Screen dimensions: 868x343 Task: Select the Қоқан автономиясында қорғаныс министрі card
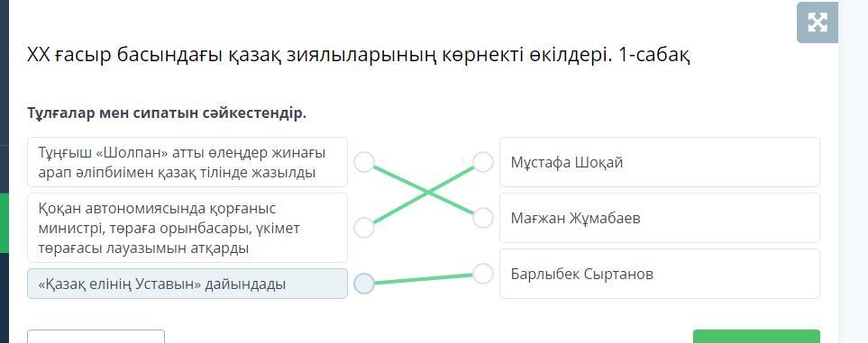click(x=187, y=228)
